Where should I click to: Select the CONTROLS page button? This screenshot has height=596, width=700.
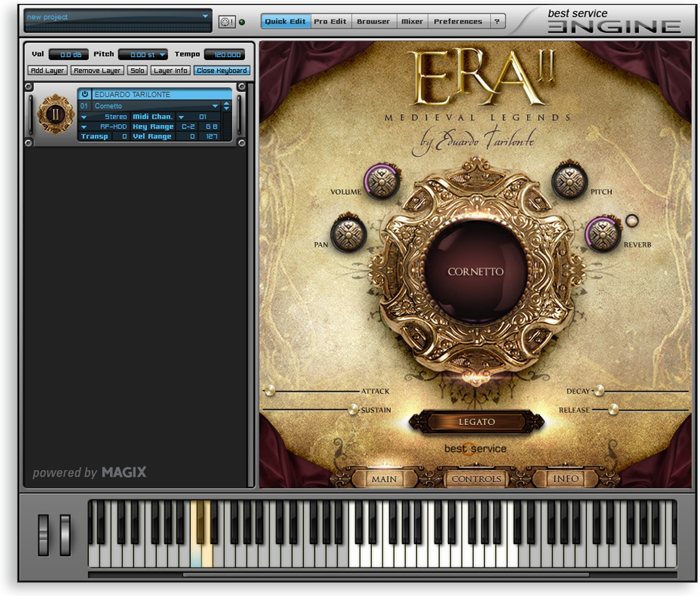[476, 479]
